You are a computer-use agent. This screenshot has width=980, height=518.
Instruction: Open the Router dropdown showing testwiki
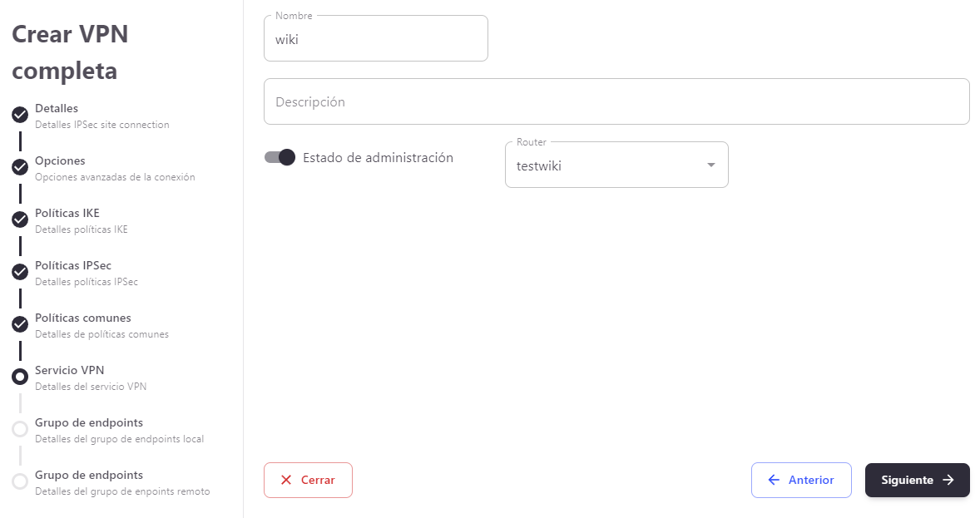coord(616,165)
